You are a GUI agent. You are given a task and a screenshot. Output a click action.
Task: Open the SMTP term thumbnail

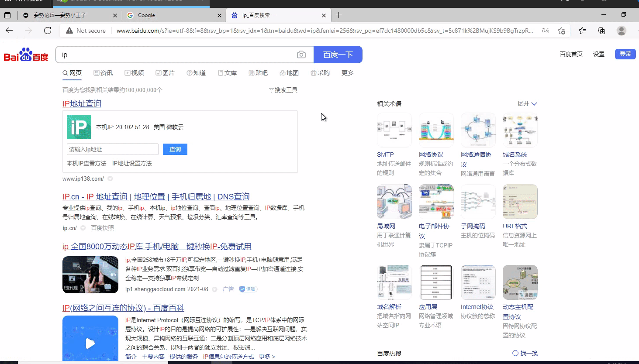pyautogui.click(x=394, y=130)
